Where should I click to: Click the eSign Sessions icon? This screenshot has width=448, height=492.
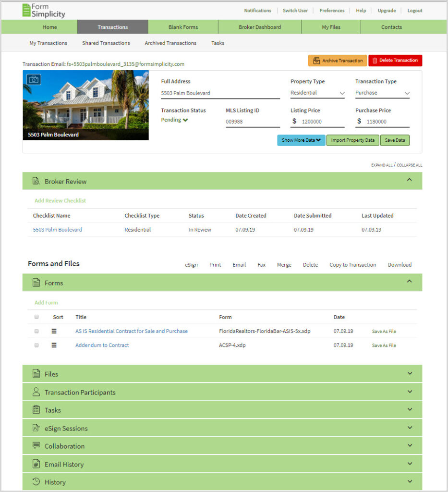36,428
